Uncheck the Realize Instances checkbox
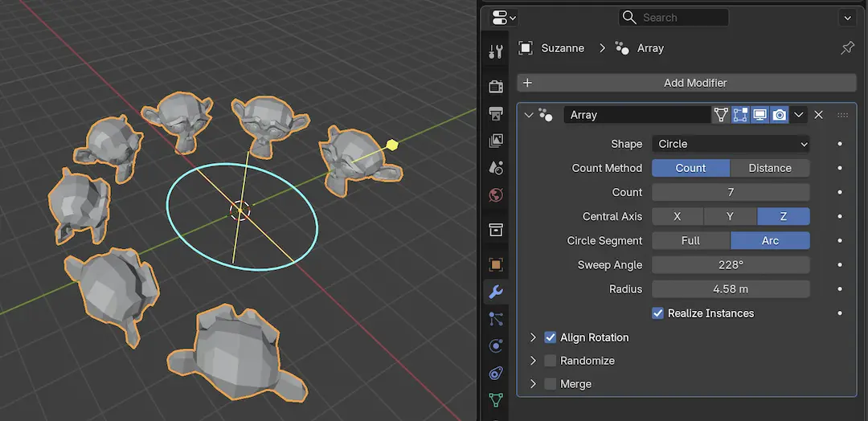 click(x=657, y=313)
